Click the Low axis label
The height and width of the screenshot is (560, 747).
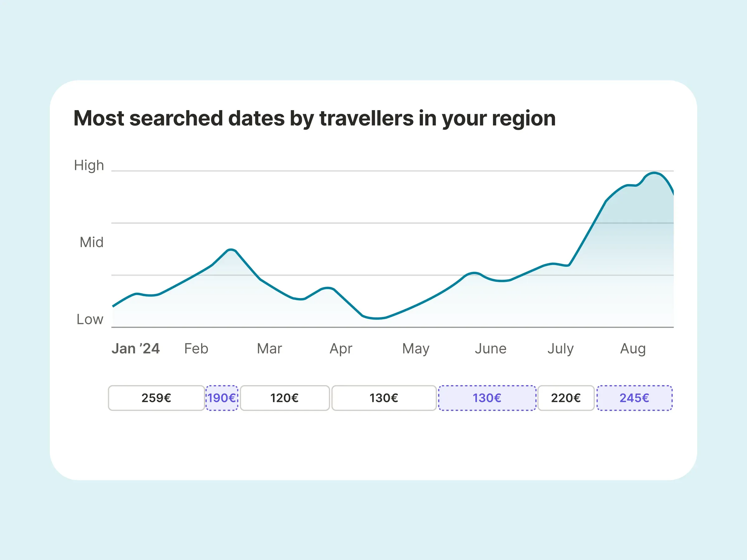(90, 319)
